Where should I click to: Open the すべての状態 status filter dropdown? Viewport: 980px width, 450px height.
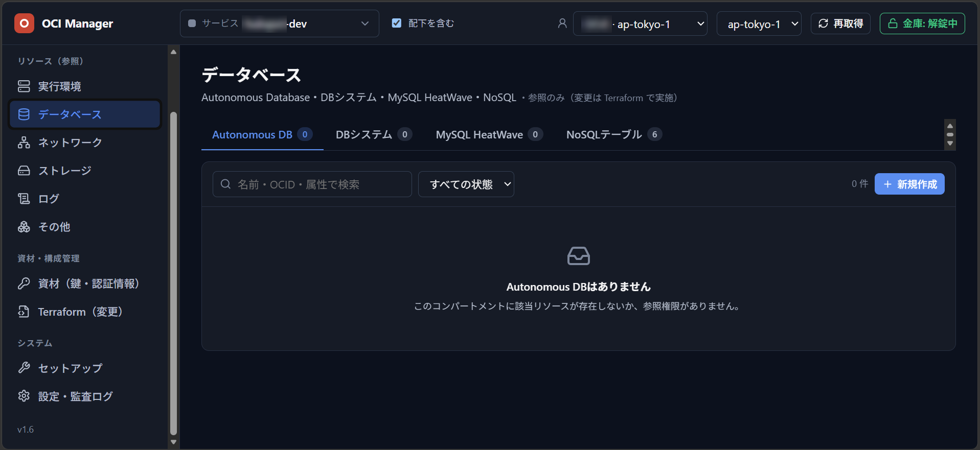(x=466, y=184)
